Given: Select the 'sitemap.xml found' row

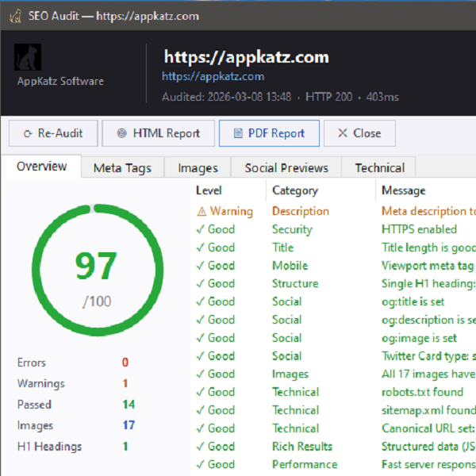Looking at the screenshot, I should point(334,410).
